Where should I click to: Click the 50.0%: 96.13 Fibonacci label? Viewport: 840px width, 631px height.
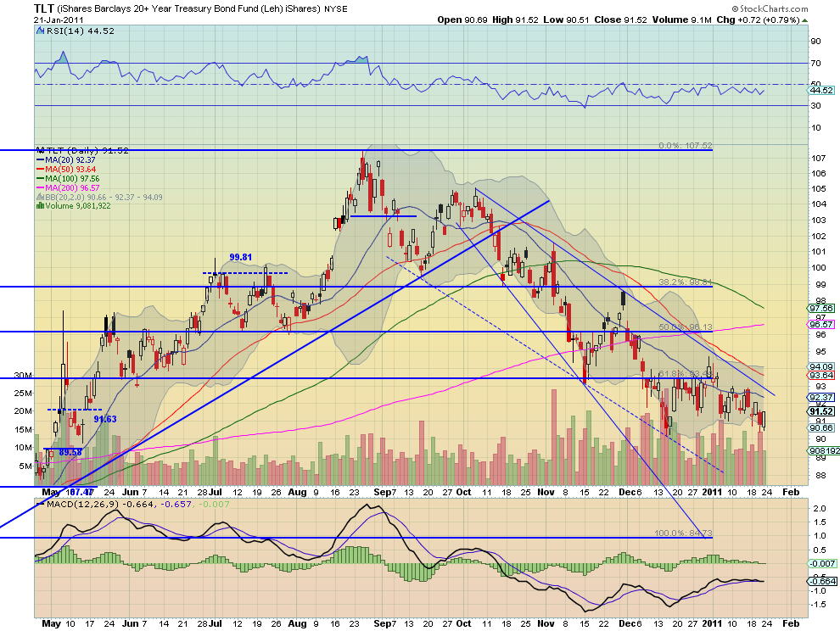coord(686,327)
